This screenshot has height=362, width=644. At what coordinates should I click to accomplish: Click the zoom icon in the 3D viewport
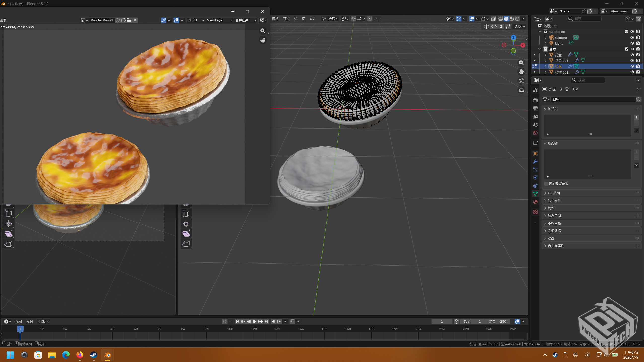[x=521, y=63]
